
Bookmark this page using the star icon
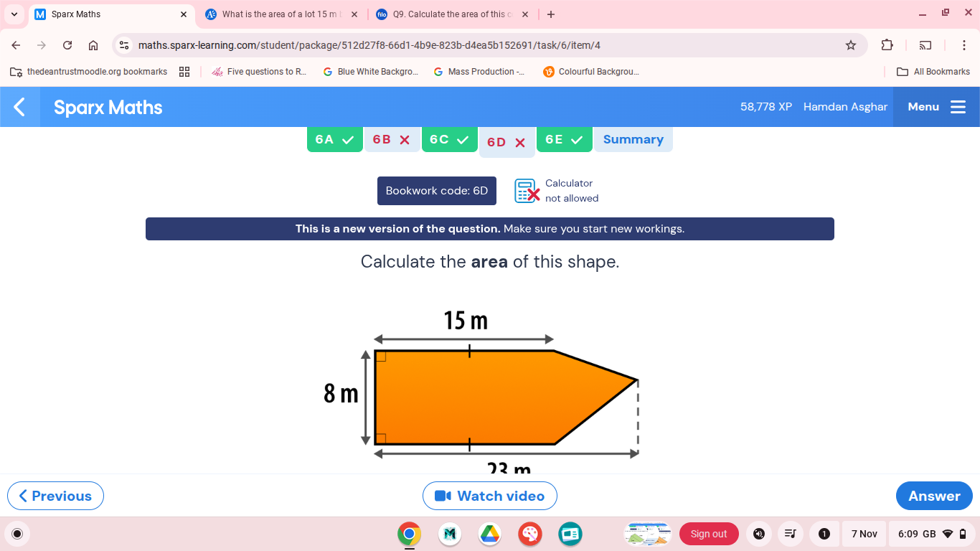tap(850, 44)
